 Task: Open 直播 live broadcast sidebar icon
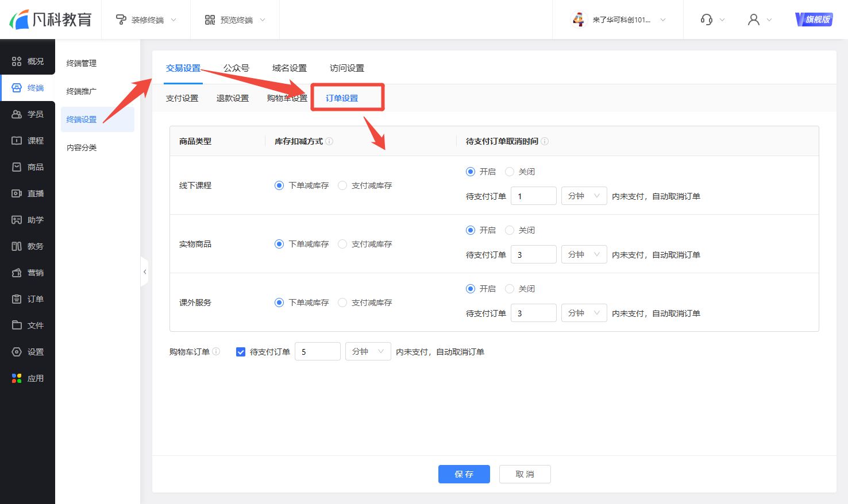[x=17, y=193]
